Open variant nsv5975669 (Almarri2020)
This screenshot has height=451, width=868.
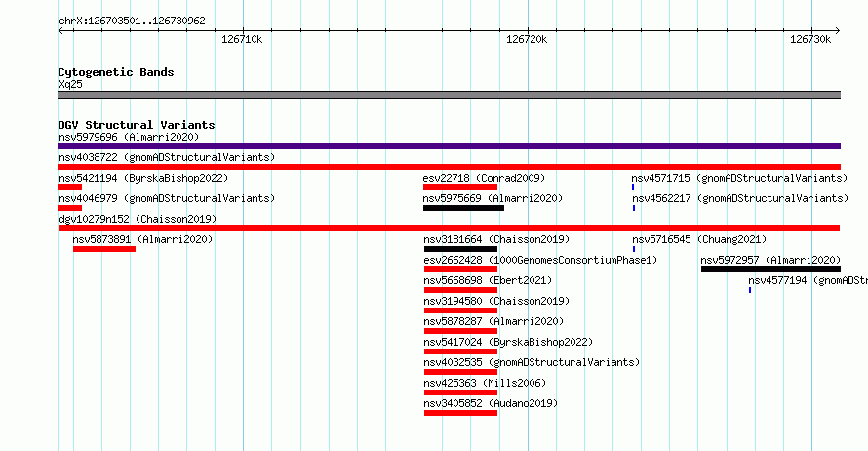(x=493, y=198)
